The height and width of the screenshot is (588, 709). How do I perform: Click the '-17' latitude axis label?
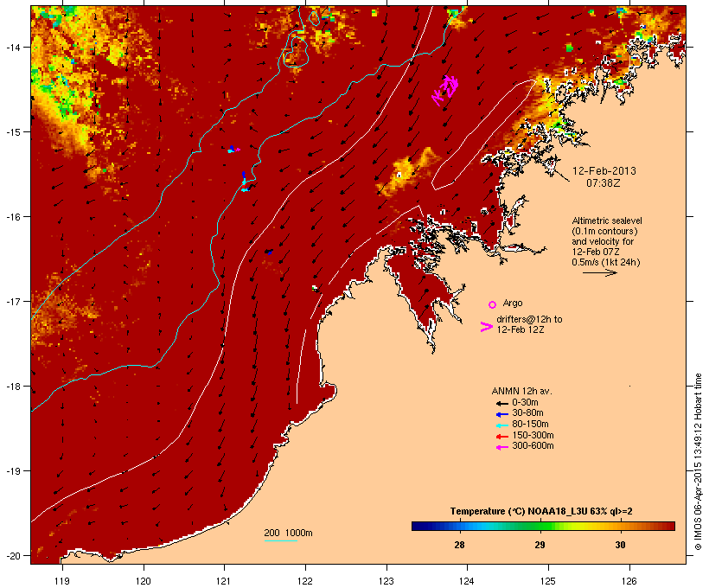12,301
